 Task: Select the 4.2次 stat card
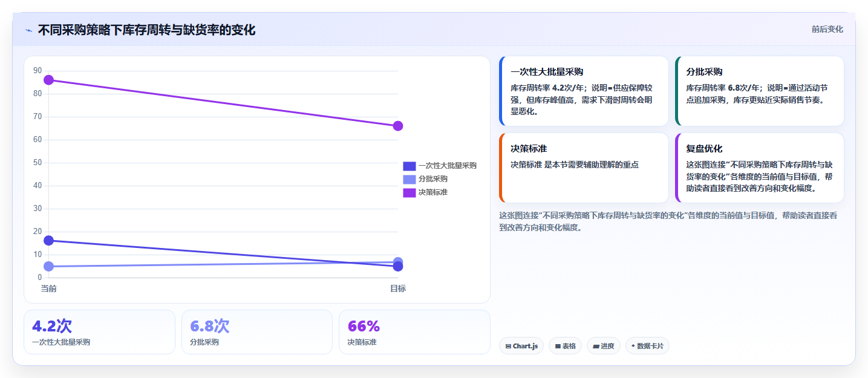pyautogui.click(x=99, y=332)
